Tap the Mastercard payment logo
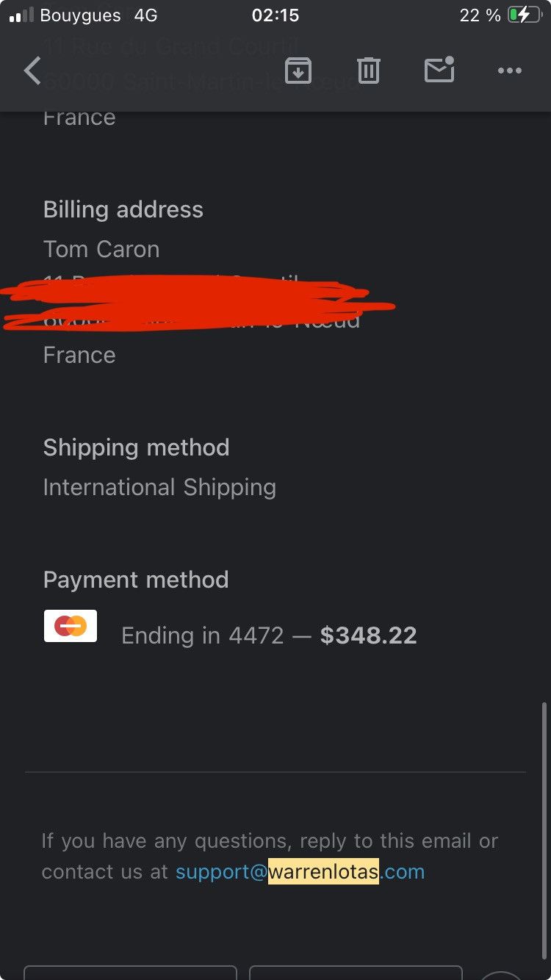The height and width of the screenshot is (980, 551). (x=71, y=626)
